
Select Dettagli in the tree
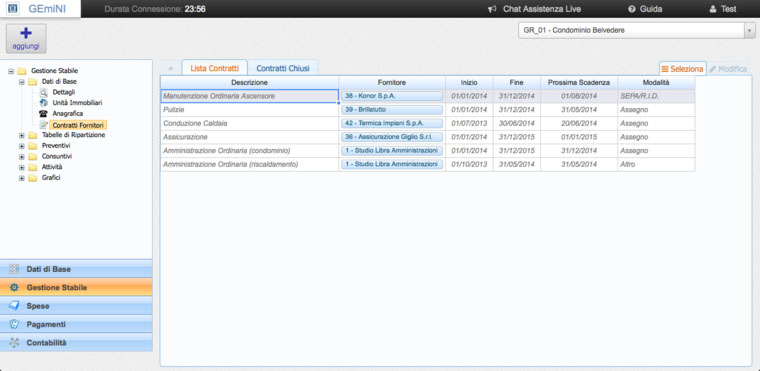(63, 92)
